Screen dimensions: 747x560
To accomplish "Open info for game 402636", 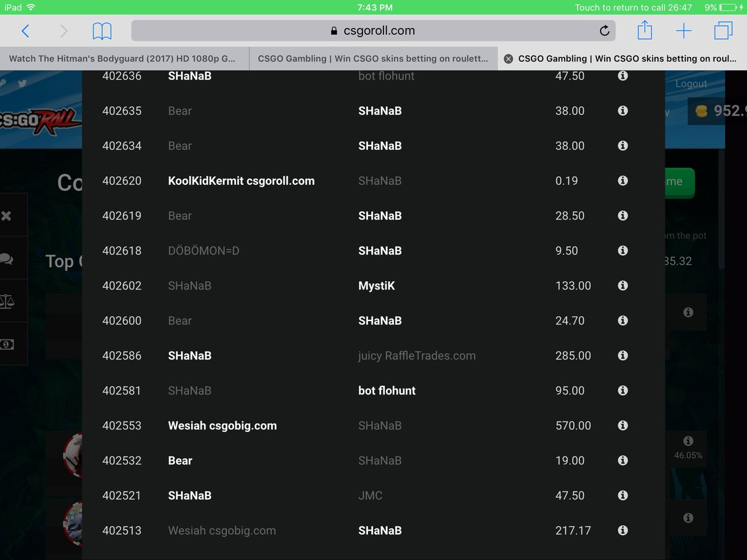I will (622, 76).
